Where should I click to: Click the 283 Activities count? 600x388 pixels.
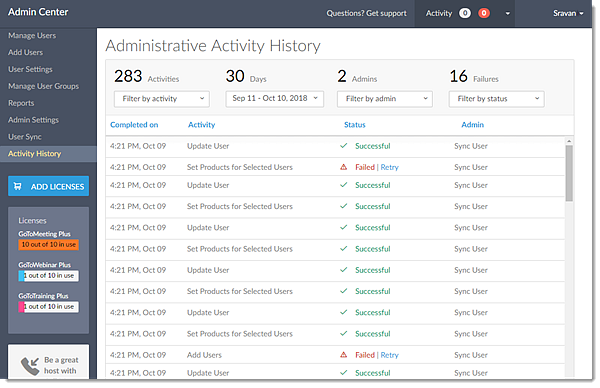click(x=147, y=77)
